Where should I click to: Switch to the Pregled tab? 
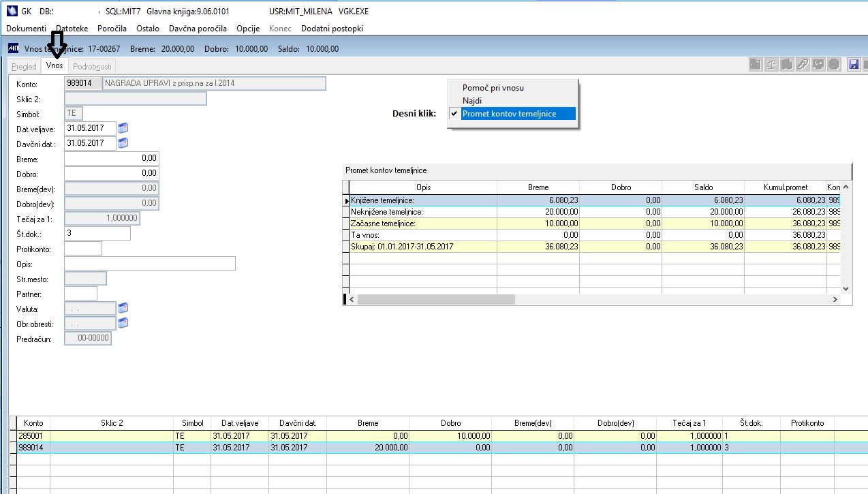coord(25,66)
